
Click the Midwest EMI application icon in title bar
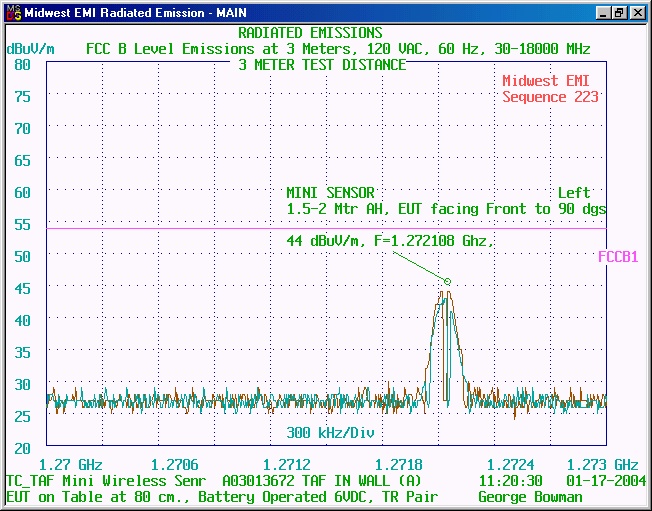11,13
